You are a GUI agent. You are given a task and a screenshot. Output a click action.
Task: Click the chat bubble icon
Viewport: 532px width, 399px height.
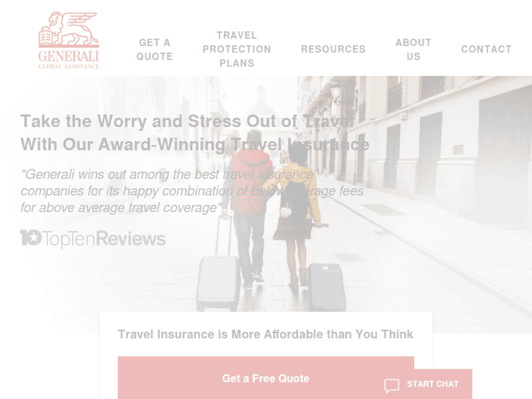[392, 386]
